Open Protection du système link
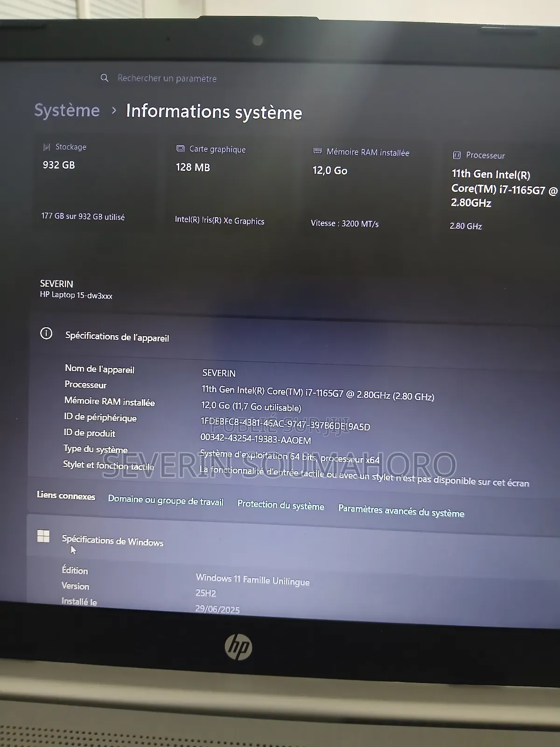The image size is (560, 747). click(x=280, y=505)
